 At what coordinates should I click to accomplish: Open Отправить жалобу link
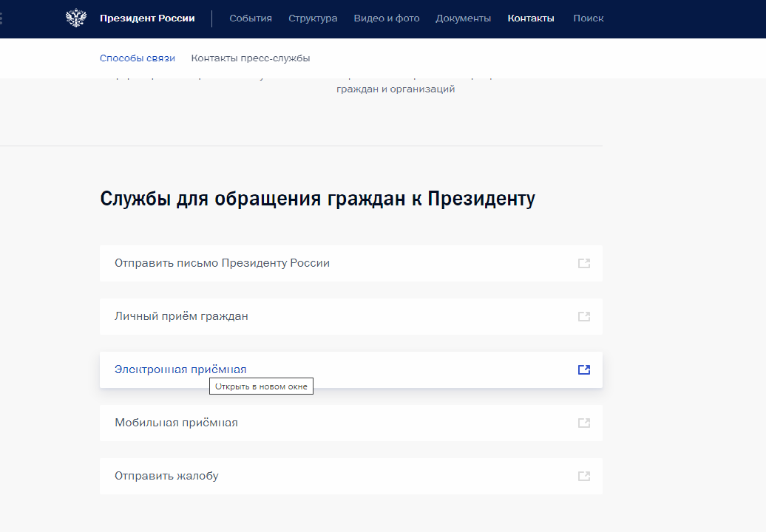coord(350,477)
